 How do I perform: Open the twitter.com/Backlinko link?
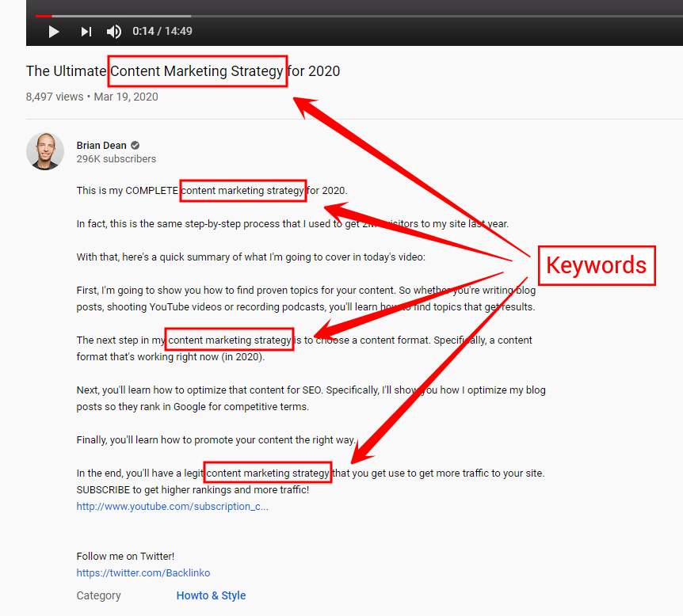click(143, 572)
